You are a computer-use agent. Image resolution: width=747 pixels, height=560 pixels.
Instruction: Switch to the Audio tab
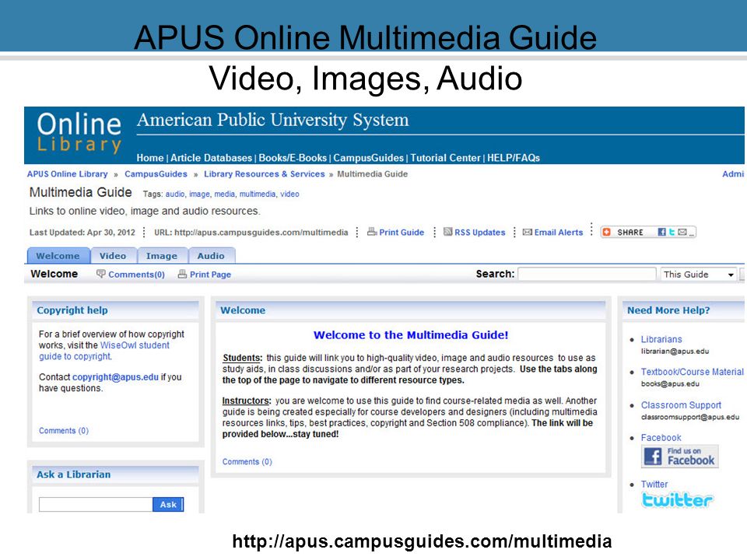[211, 256]
